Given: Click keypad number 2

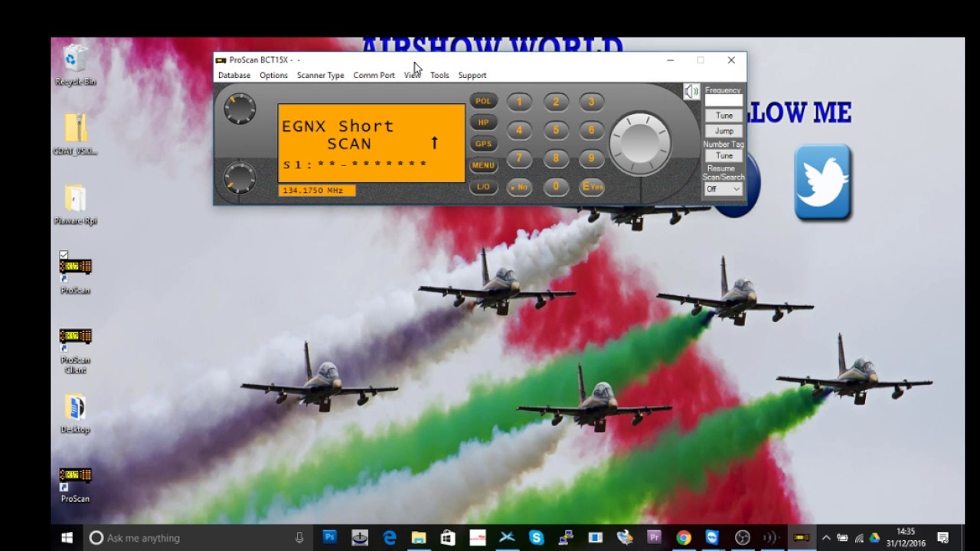Looking at the screenshot, I should pyautogui.click(x=556, y=102).
